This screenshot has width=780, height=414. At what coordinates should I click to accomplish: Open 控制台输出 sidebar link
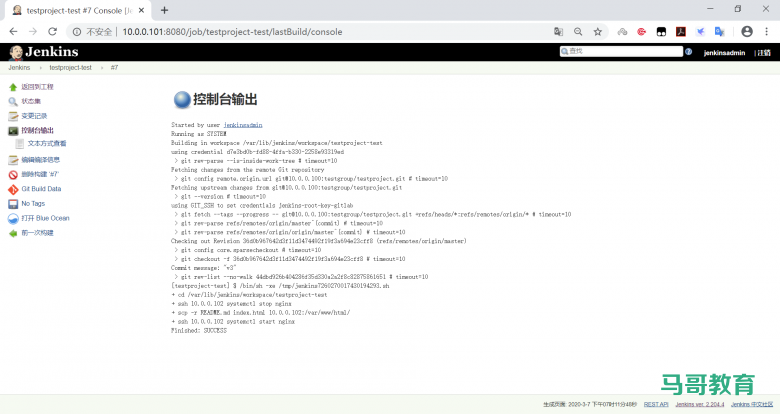pyautogui.click(x=37, y=131)
